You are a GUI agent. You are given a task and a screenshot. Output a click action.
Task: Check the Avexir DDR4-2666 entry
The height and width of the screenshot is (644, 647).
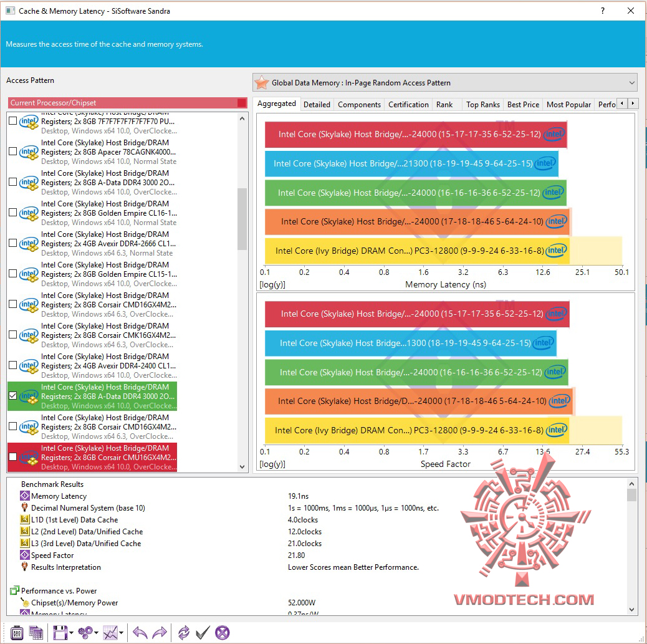tap(13, 243)
